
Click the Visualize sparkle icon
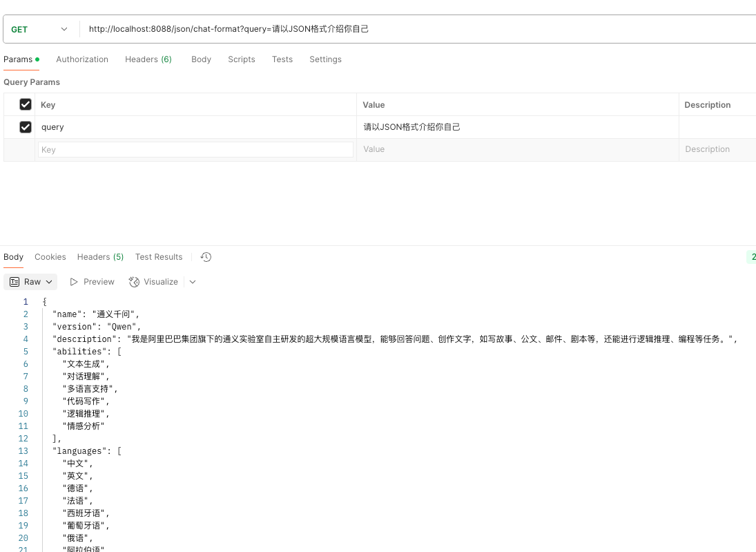coord(135,282)
